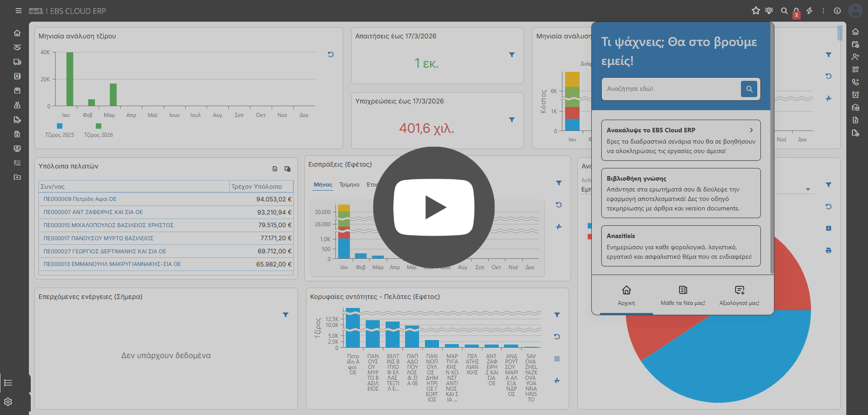Export icon in Υπόλοιπα πελατών header
The width and height of the screenshot is (868, 415).
point(275,169)
